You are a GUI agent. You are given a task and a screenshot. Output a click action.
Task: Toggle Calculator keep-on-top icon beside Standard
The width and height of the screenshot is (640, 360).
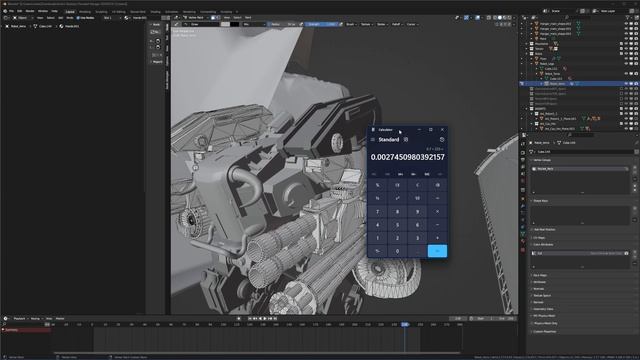tap(406, 140)
